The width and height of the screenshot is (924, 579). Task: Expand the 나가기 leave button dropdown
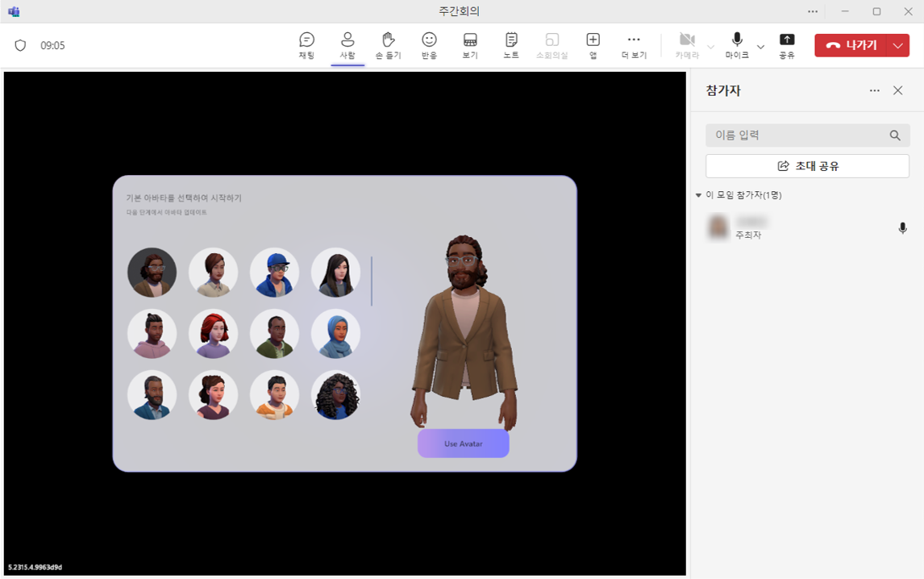click(897, 45)
